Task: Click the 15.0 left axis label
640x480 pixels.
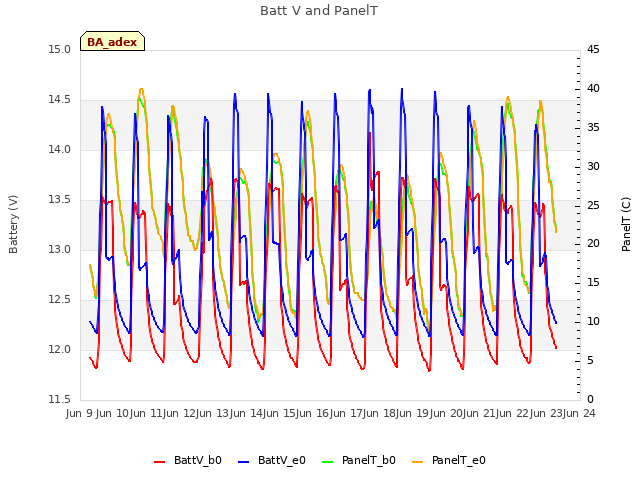Action: 60,50
